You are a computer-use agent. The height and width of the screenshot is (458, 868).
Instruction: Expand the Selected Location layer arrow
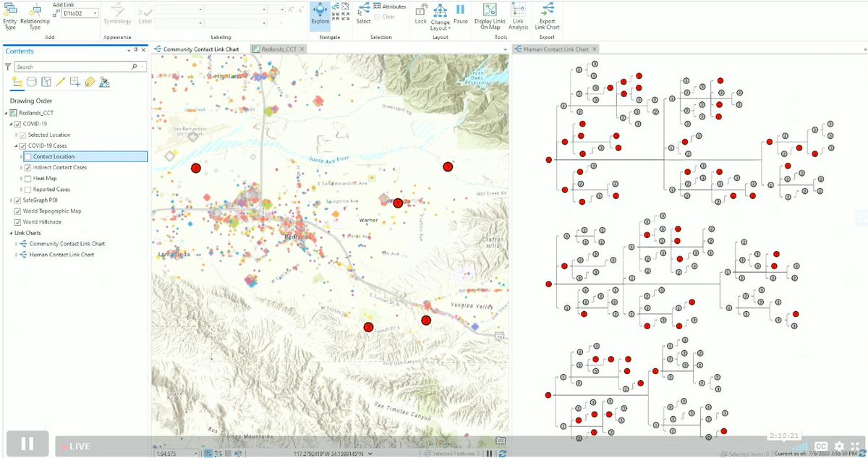tap(16, 135)
